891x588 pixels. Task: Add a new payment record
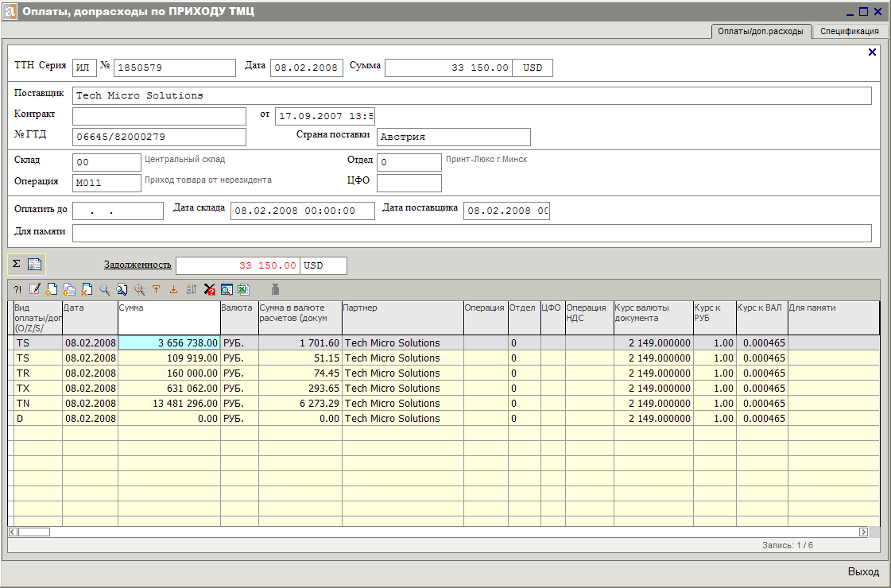(x=52, y=290)
